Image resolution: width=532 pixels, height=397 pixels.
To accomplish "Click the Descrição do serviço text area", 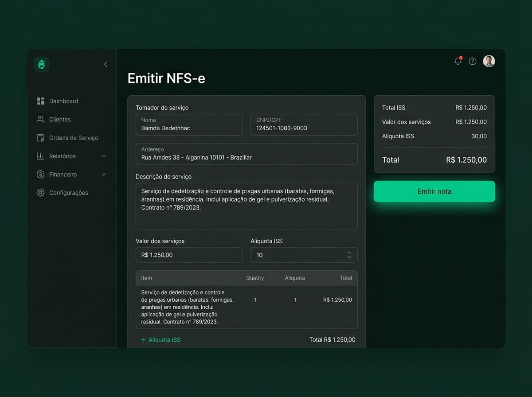I will [246, 206].
